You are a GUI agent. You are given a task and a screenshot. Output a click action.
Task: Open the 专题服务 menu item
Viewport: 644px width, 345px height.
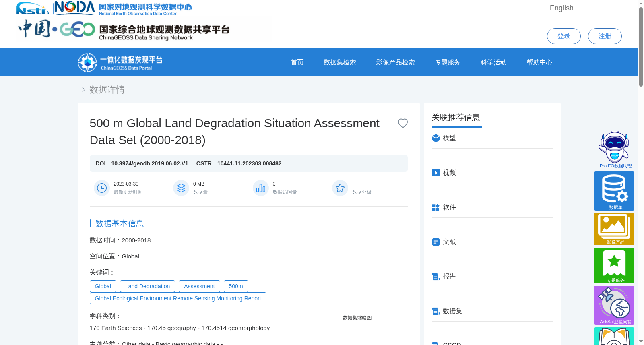click(448, 62)
